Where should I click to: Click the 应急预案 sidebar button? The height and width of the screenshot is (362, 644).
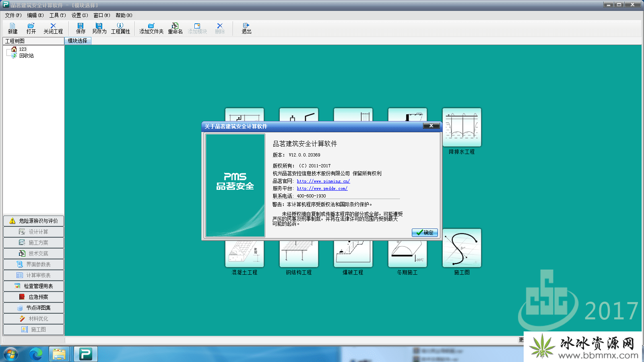[x=33, y=297]
